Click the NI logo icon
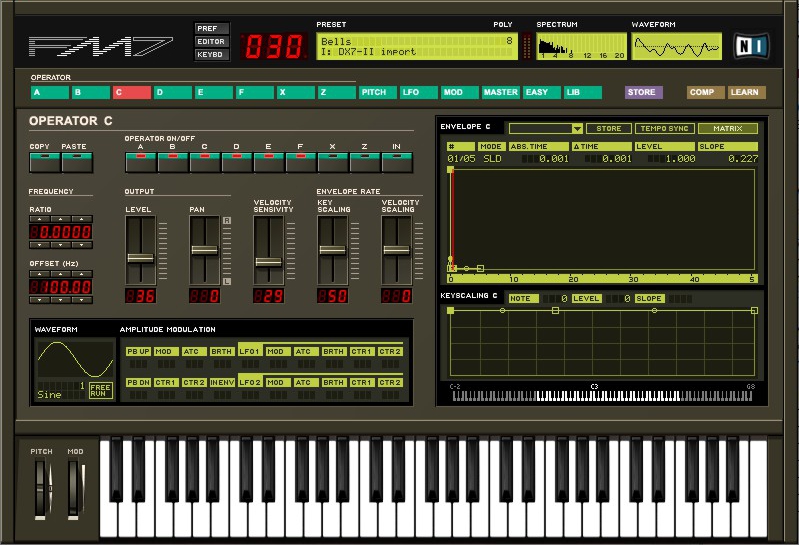The image size is (799, 545). pos(747,46)
